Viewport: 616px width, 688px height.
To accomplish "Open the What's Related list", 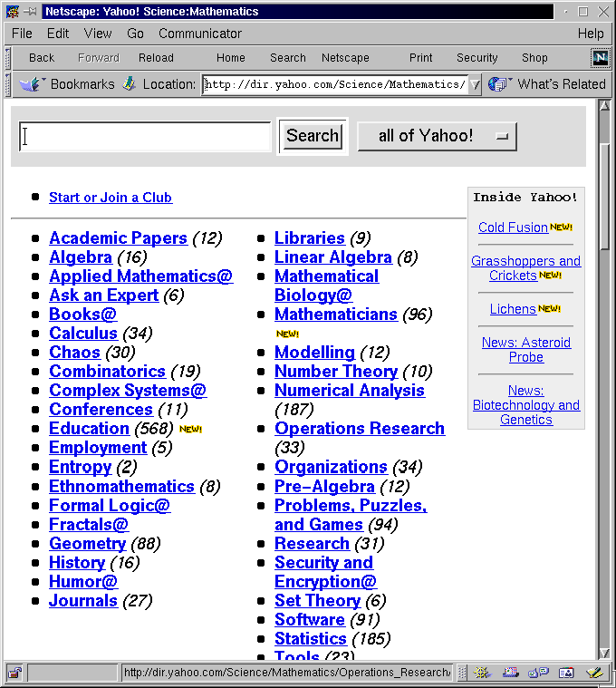I will tap(562, 84).
